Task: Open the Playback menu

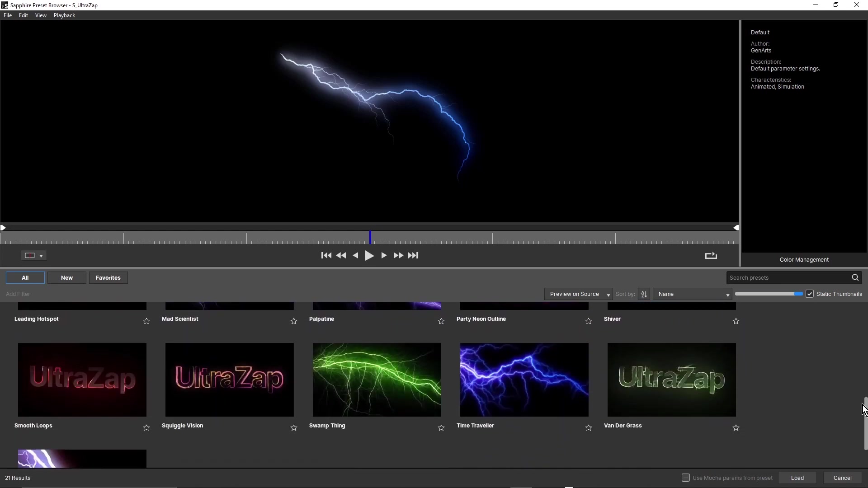Action: tap(64, 15)
